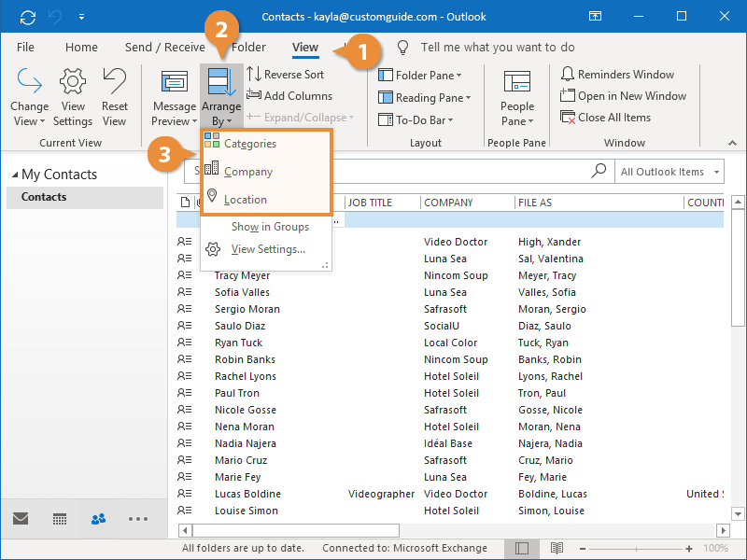Image resolution: width=747 pixels, height=560 pixels.
Task: Click the Safrasoft cell for Nicole Gosse
Action: (445, 410)
